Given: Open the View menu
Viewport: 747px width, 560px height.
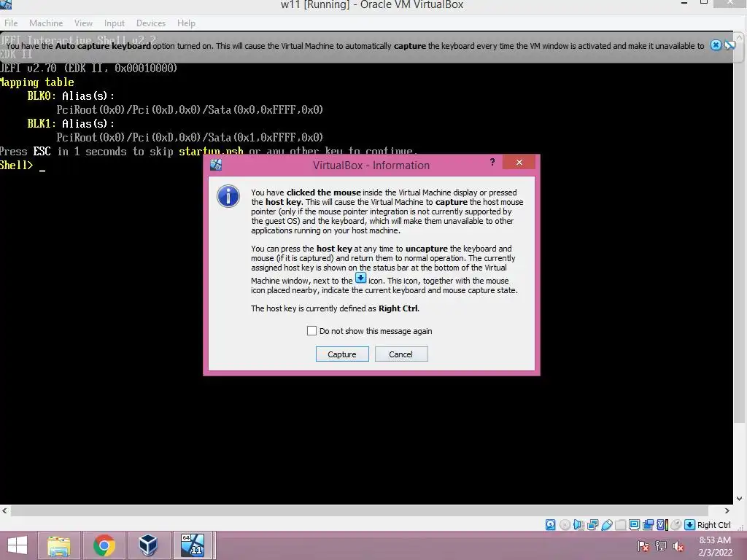Looking at the screenshot, I should click(83, 23).
